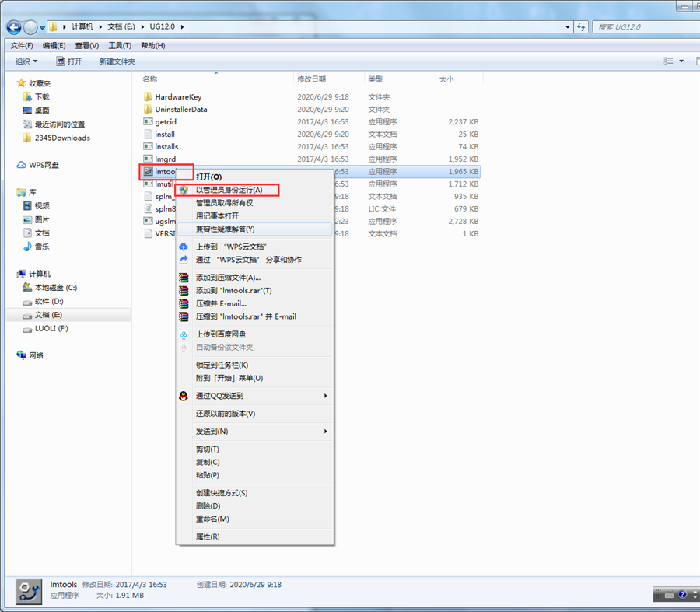Open recent locations dropdown next to Forward

[x=43, y=28]
